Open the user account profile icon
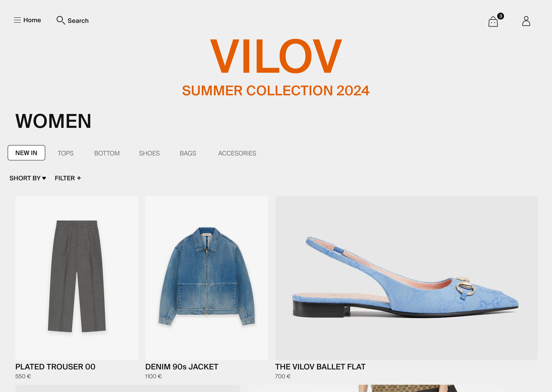The width and height of the screenshot is (552, 392). click(x=526, y=21)
